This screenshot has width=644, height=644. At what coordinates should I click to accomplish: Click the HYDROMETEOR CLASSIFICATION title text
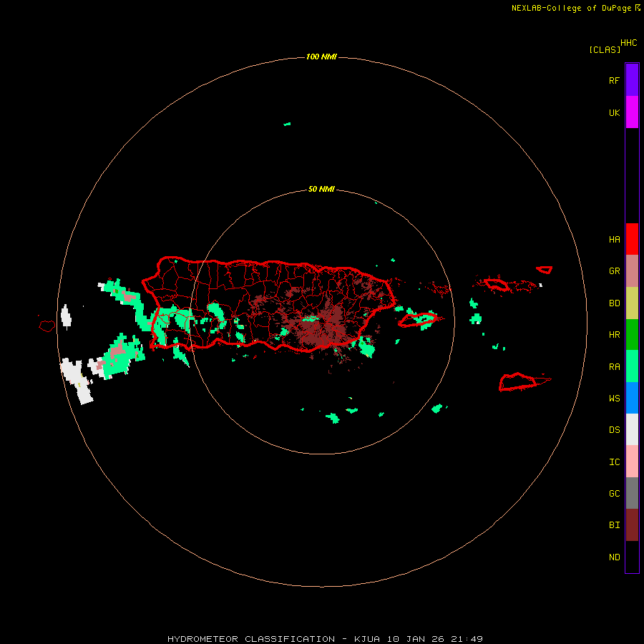(251, 639)
